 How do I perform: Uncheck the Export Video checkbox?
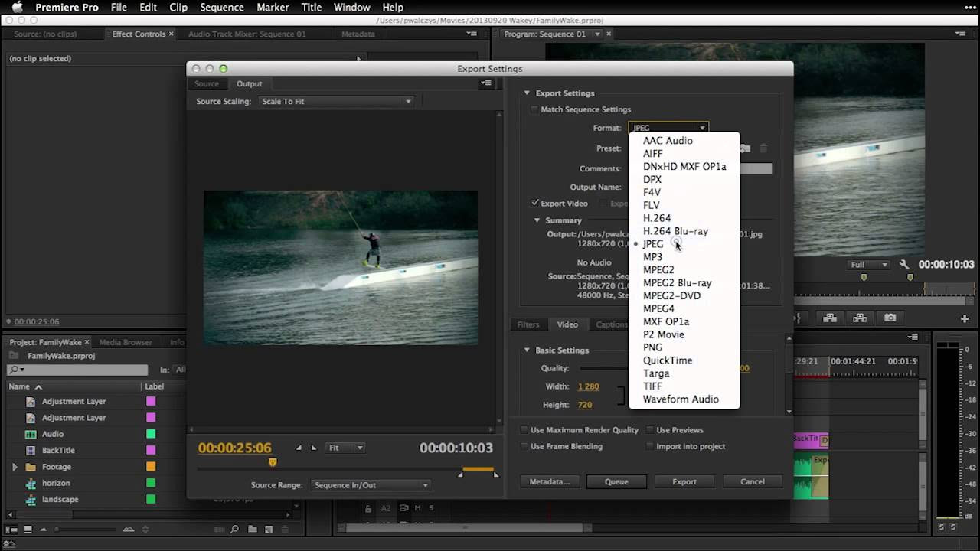(x=535, y=203)
